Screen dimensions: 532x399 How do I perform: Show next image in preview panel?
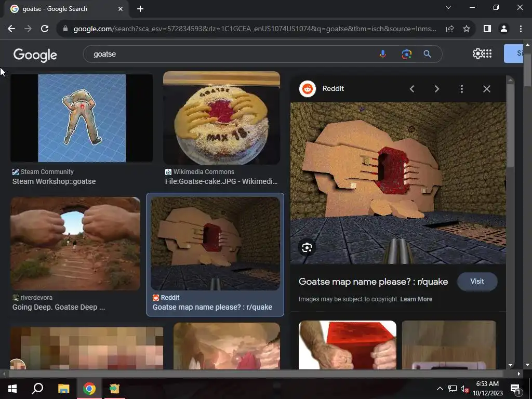437,89
